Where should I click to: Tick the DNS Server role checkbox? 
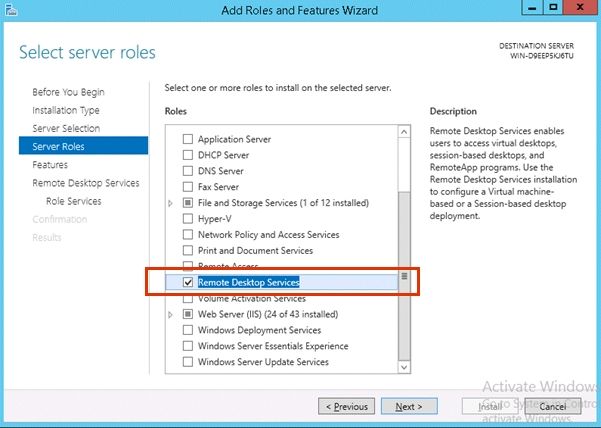[x=188, y=171]
